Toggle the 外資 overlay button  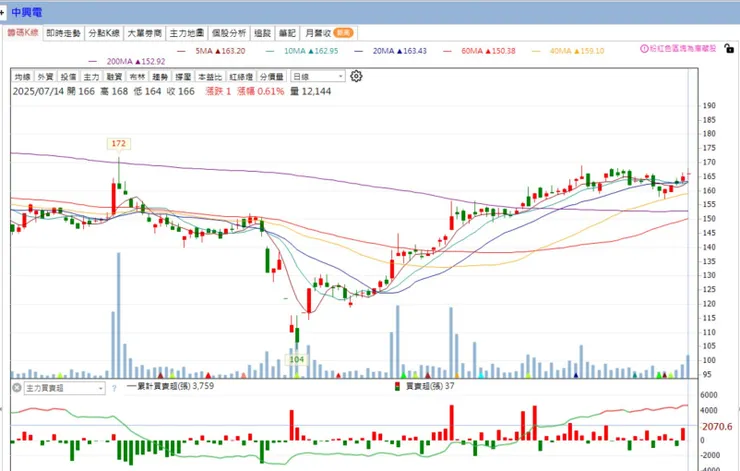coord(45,76)
